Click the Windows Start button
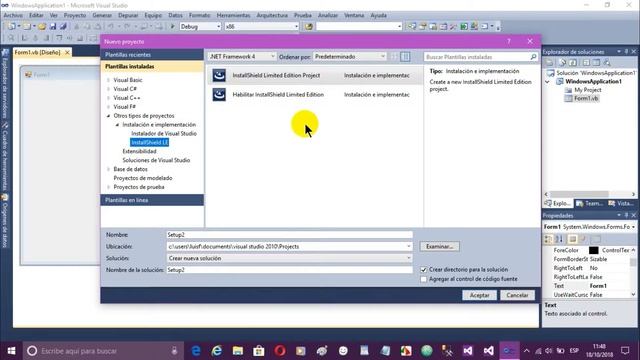 pos(11,351)
